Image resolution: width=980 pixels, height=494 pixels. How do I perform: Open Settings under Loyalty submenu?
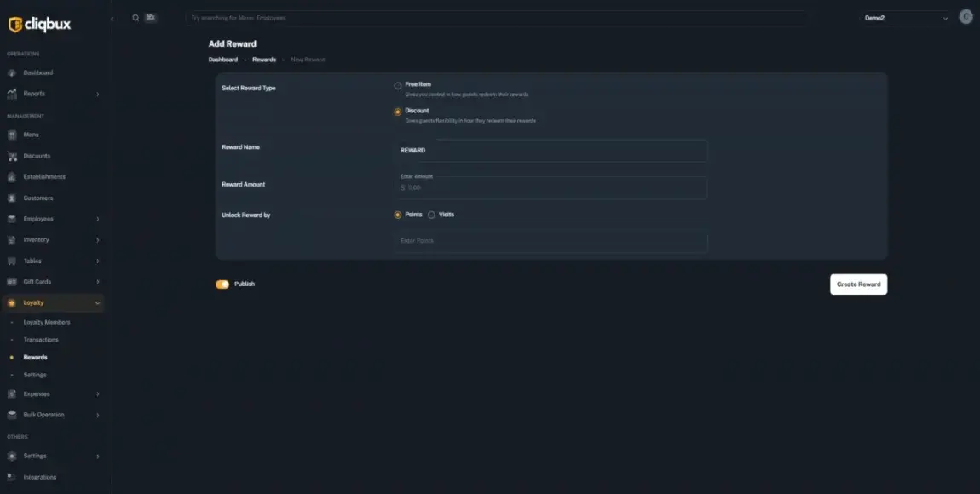tap(35, 375)
